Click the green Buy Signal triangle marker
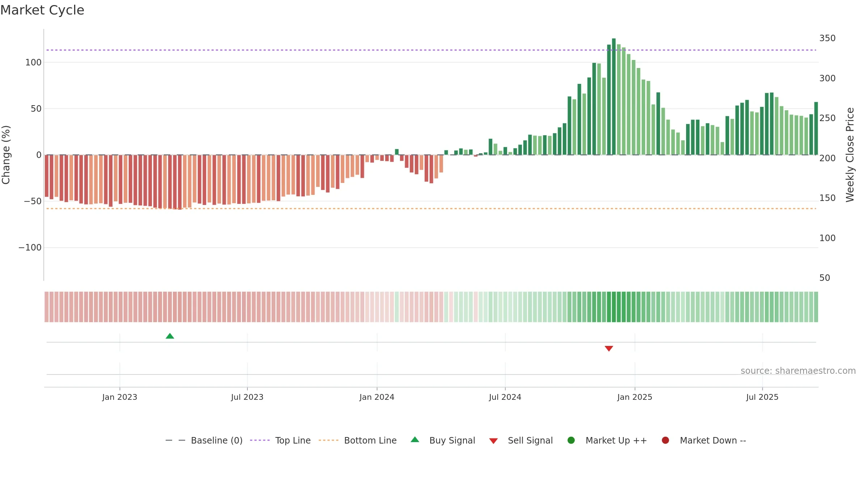Viewport: 868px width, 488px height. click(170, 336)
